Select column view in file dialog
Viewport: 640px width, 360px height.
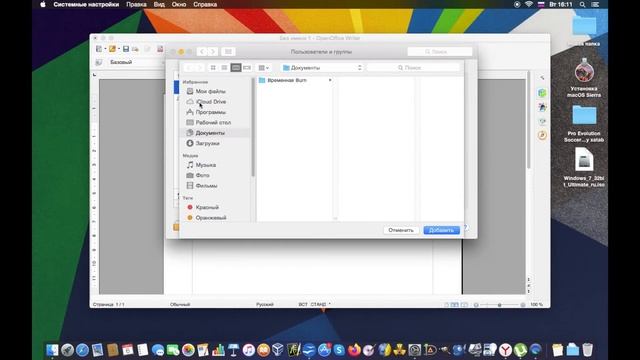click(x=236, y=68)
